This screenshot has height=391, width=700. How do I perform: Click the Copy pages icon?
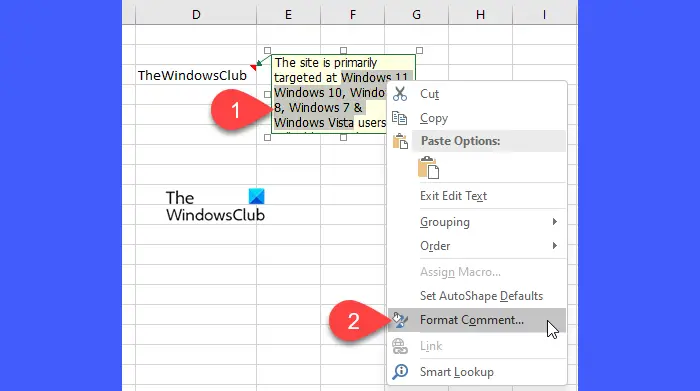(x=400, y=118)
